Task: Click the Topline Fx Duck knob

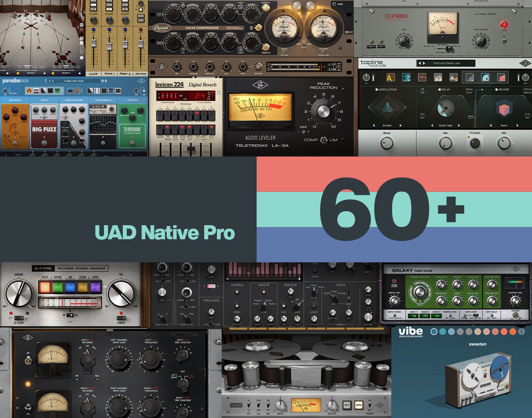Action: point(474,142)
